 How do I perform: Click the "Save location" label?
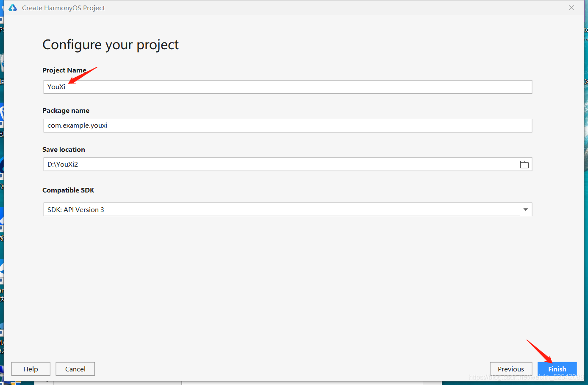(64, 149)
